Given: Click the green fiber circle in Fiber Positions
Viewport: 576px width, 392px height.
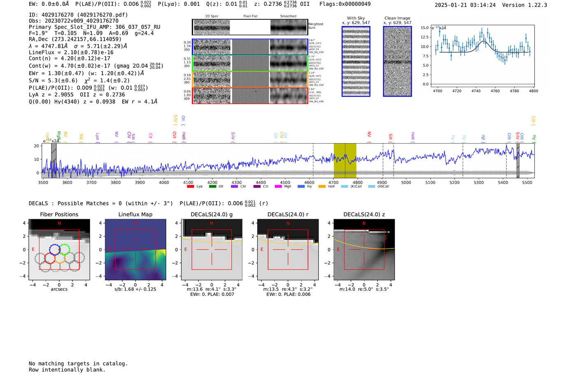Looking at the screenshot, I should pyautogui.click(x=65, y=249).
